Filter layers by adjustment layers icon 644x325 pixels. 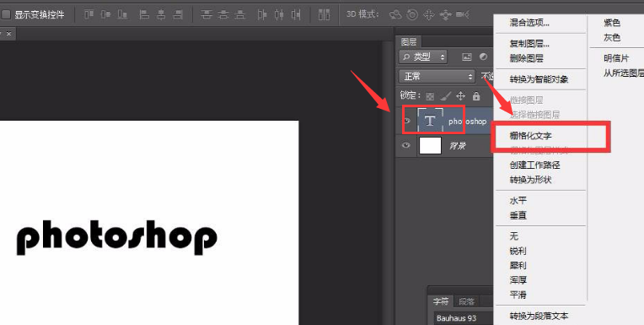click(483, 57)
